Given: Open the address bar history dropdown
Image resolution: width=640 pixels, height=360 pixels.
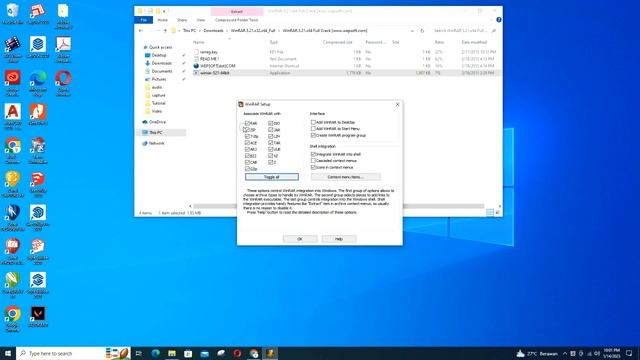Looking at the screenshot, I should pos(412,31).
